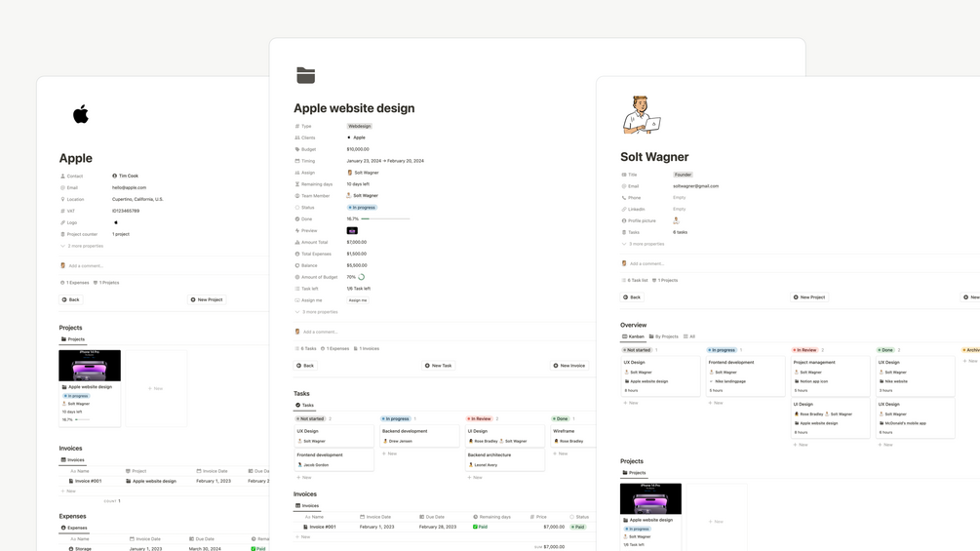
Task: Click New Project button on Solt Wagner page
Action: click(809, 297)
